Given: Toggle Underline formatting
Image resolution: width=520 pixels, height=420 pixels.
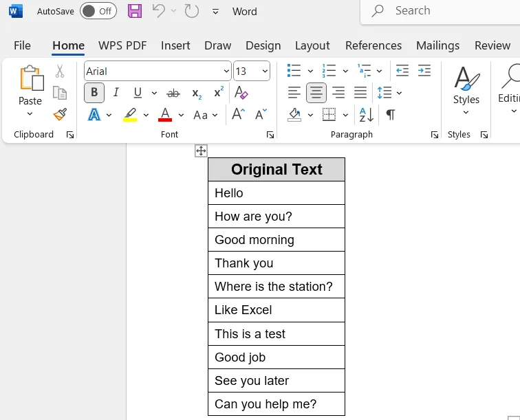Looking at the screenshot, I should [x=138, y=93].
